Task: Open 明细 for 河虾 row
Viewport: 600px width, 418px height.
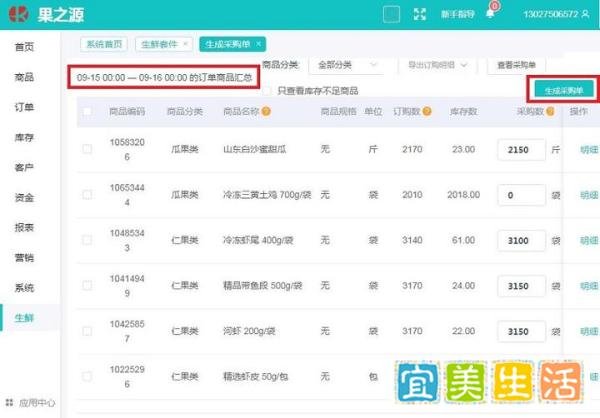Action: coord(589,331)
